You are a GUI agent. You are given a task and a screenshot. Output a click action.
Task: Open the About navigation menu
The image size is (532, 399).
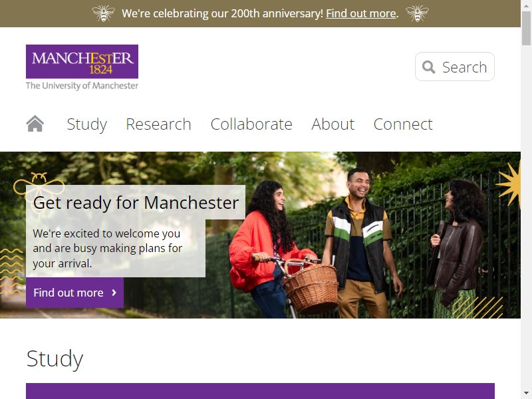(x=333, y=124)
